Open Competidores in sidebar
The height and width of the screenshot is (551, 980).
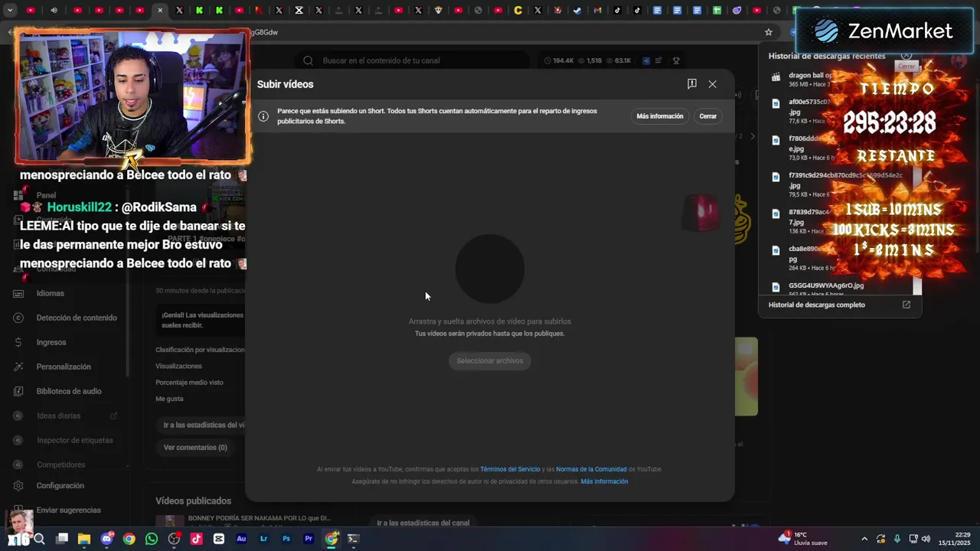coord(60,465)
